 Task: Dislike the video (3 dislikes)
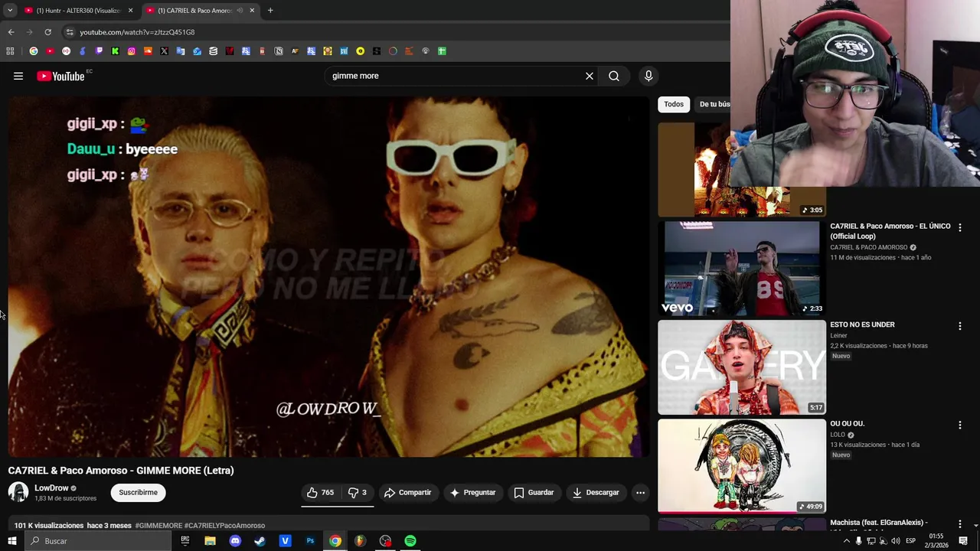click(358, 493)
